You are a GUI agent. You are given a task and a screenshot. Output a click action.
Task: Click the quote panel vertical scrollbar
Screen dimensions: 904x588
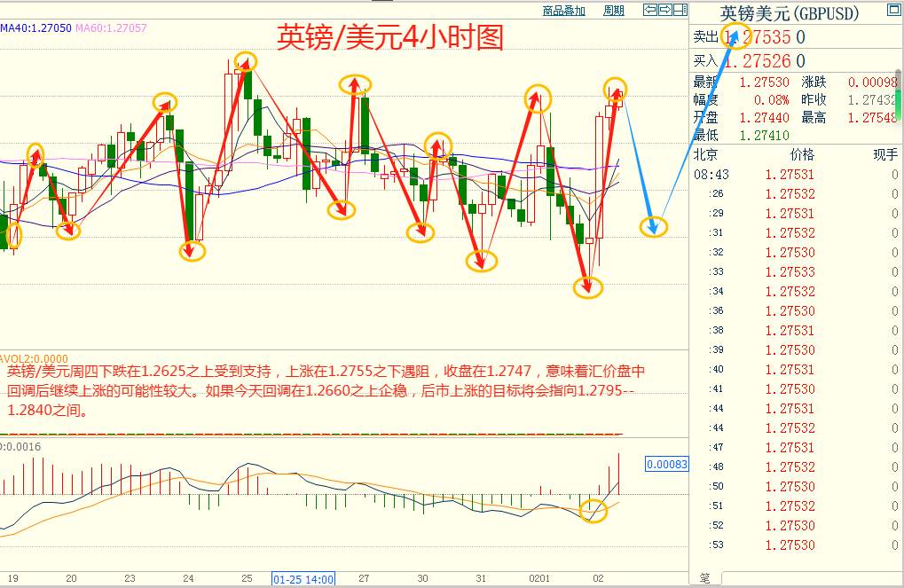click(899, 95)
